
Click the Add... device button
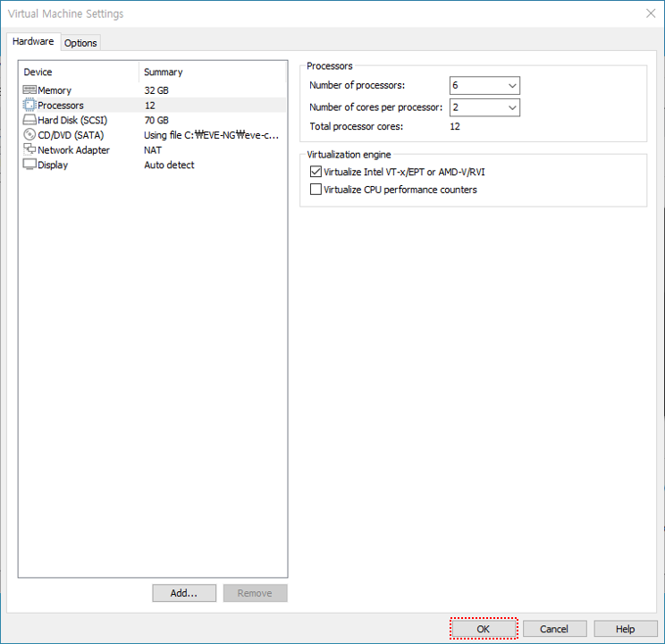[184, 593]
